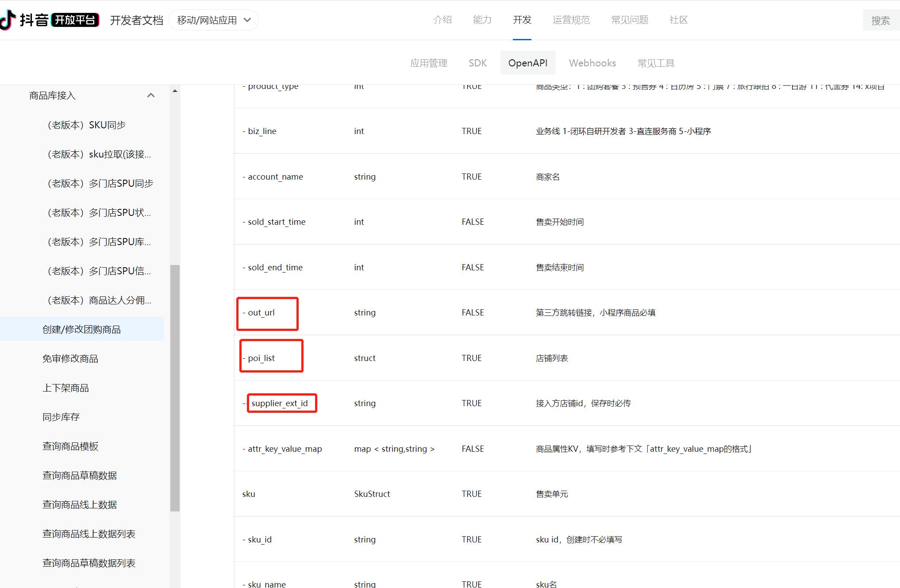Viewport: 900px width, 588px height.
Task: Click the sidebar vertical scrollbar thumb
Action: 175,388
